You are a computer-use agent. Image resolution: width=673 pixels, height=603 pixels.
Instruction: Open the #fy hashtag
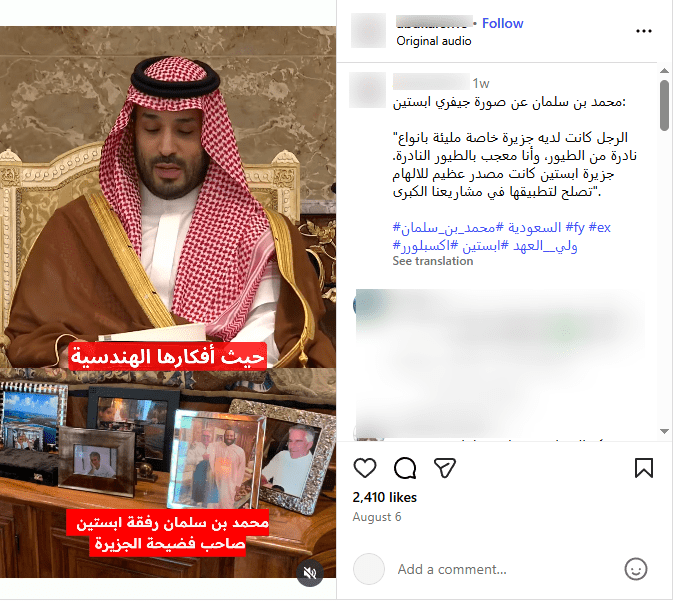(x=575, y=227)
